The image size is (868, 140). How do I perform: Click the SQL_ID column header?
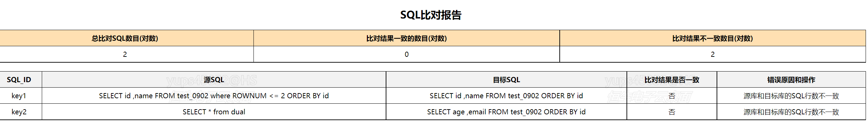click(x=19, y=80)
